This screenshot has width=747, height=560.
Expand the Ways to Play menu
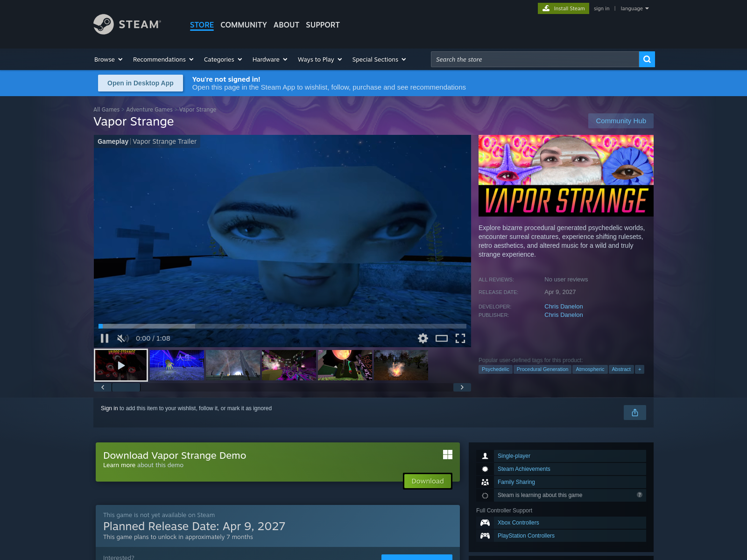click(x=320, y=59)
